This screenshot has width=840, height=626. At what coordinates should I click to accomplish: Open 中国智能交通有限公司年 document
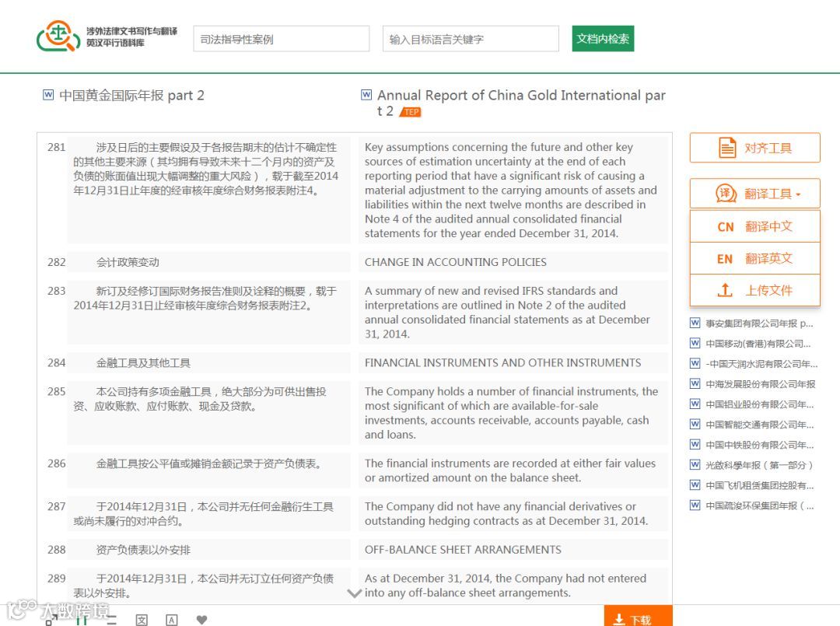point(759,425)
